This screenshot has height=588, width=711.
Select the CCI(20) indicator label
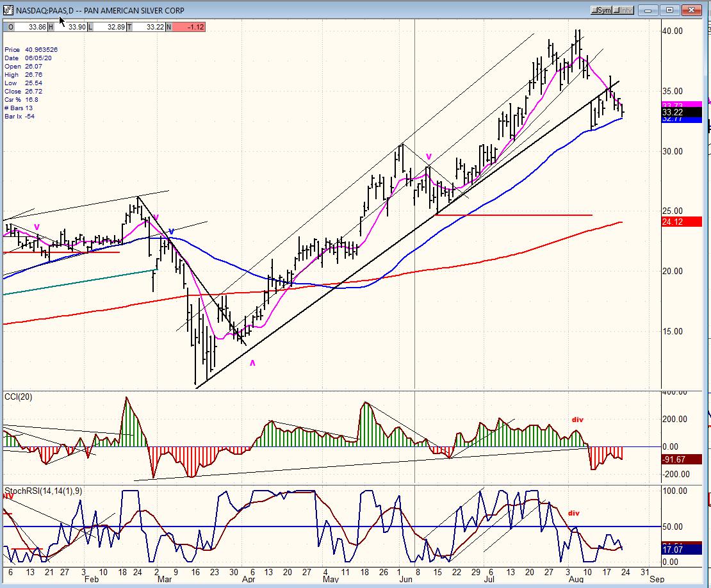tap(18, 397)
